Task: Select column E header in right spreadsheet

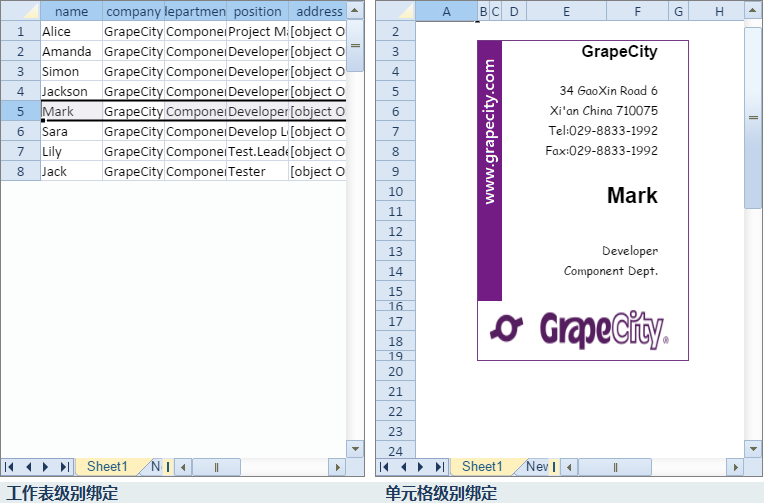Action: pos(566,11)
